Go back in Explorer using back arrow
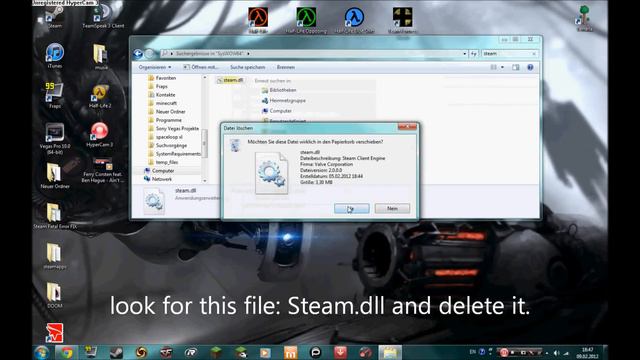 point(138,54)
